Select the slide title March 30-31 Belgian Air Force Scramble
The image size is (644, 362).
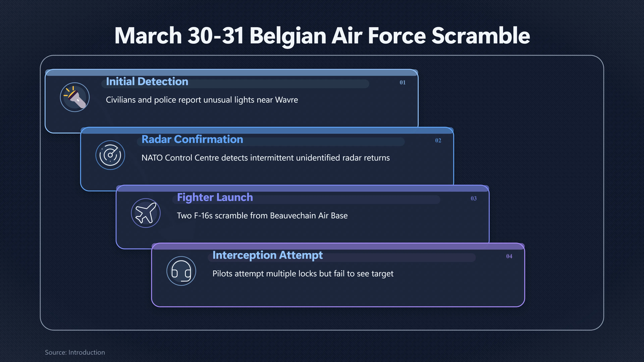[x=322, y=36]
